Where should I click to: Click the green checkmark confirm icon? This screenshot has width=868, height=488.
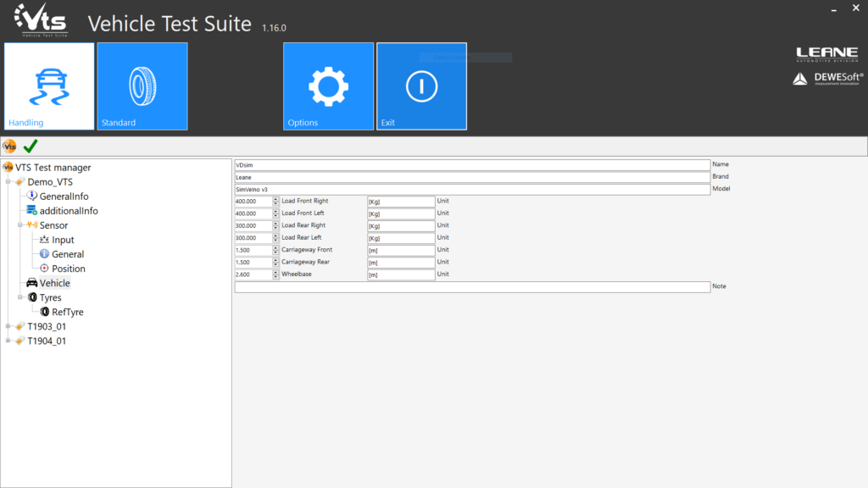(x=31, y=147)
